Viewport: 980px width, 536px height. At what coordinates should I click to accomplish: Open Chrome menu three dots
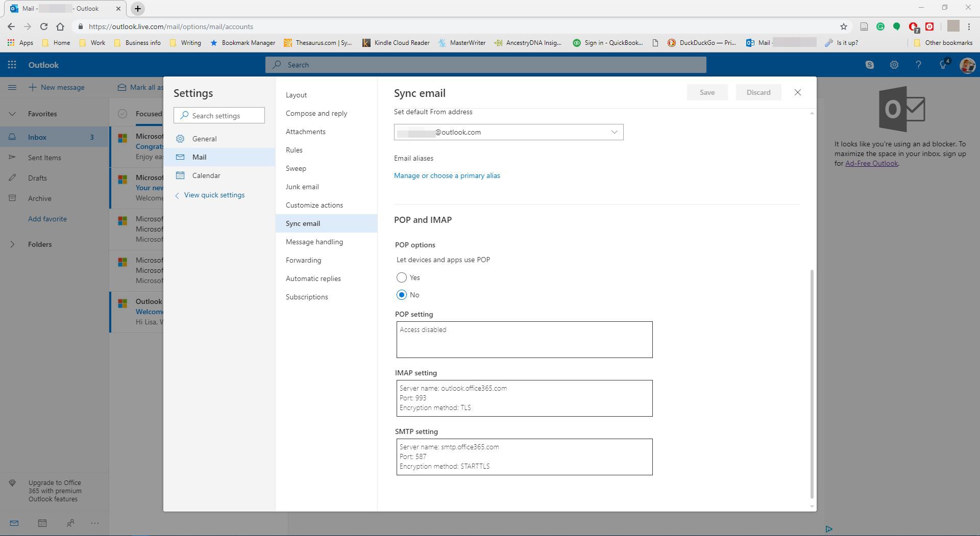click(x=969, y=27)
